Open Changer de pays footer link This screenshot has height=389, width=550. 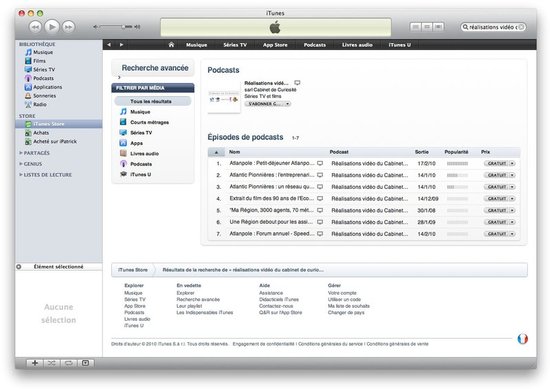coord(346,313)
